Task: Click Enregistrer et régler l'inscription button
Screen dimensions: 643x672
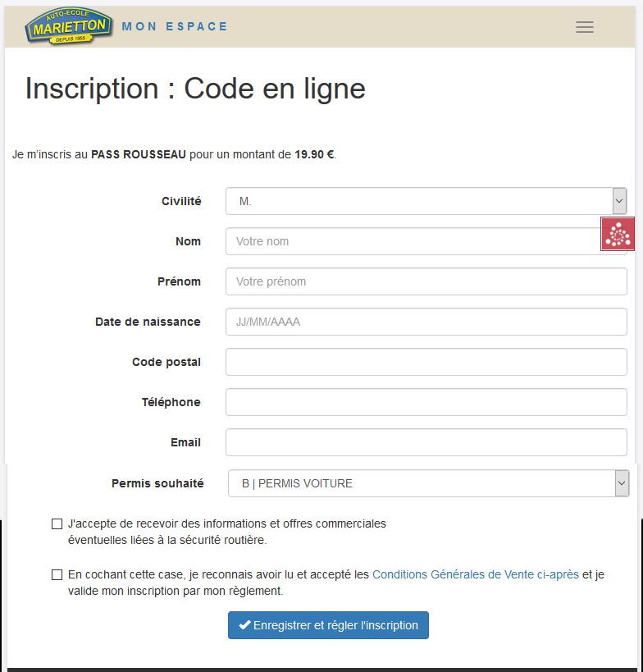Action: click(328, 625)
